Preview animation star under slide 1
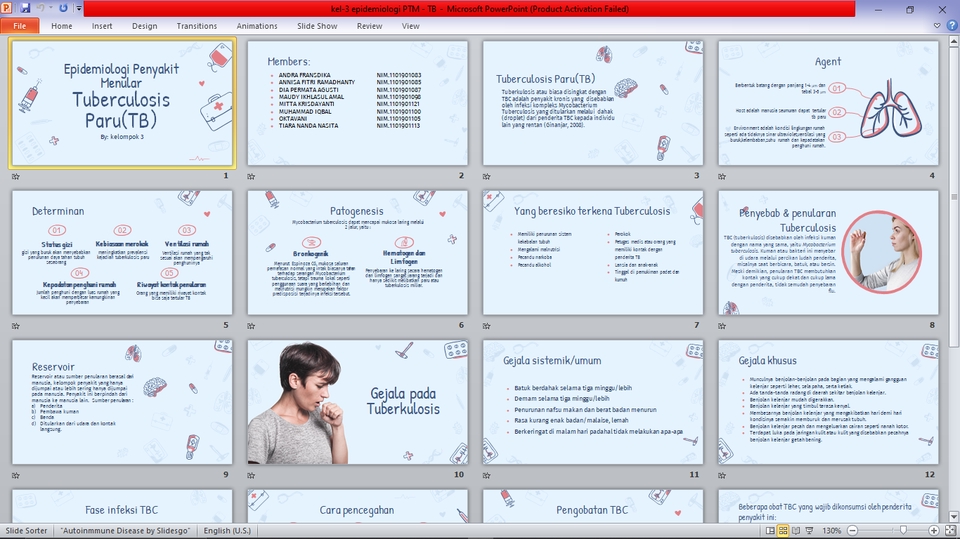Viewport: 960px width, 539px height. [x=15, y=176]
